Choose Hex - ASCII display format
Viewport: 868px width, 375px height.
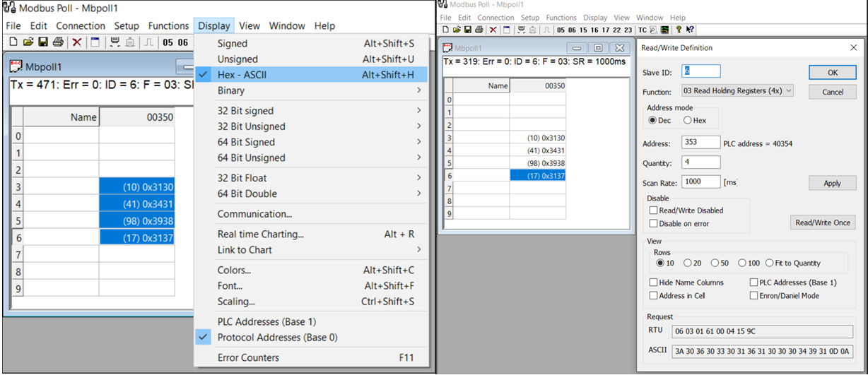(x=311, y=75)
